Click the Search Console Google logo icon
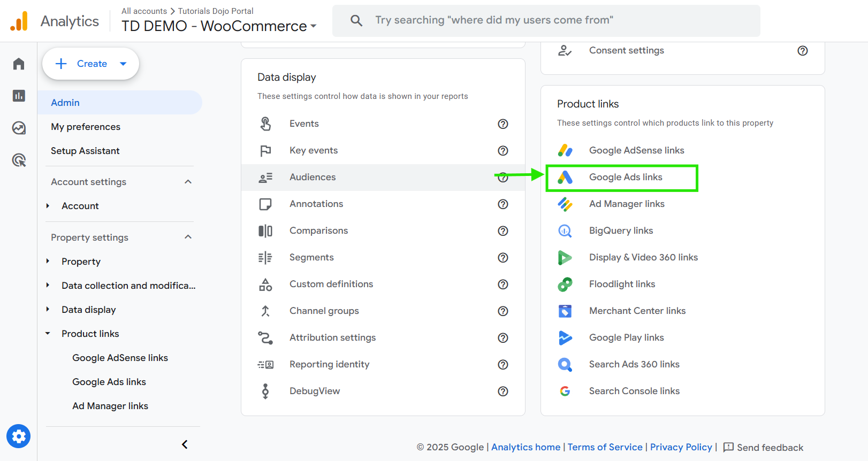 pos(565,391)
